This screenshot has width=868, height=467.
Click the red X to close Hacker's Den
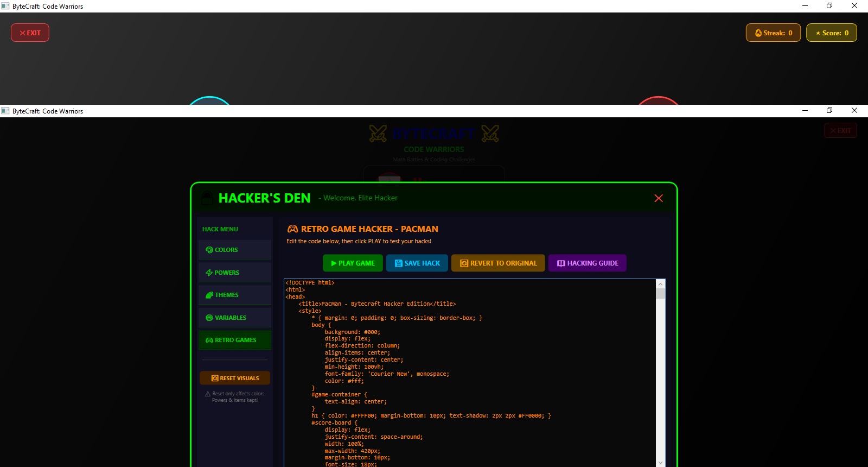click(x=659, y=198)
